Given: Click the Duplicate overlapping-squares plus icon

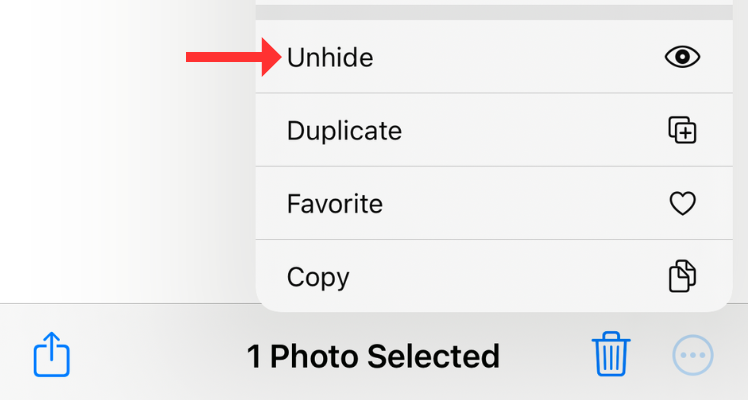Looking at the screenshot, I should coord(682,130).
